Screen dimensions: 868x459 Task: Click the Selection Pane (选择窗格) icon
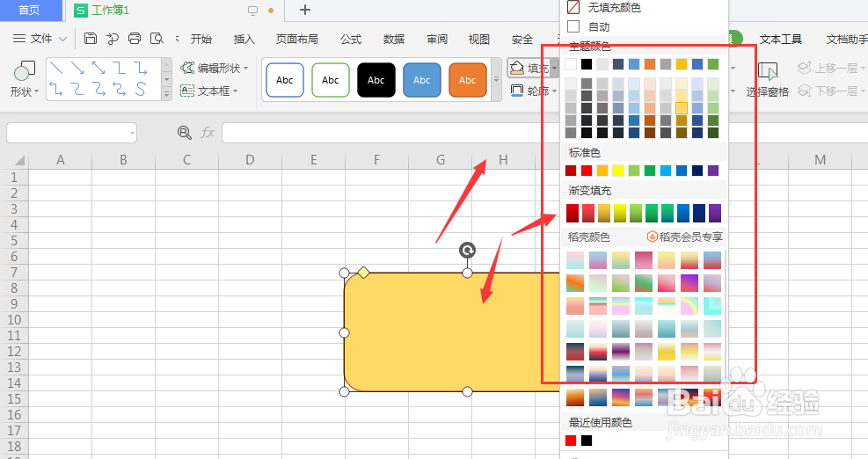pos(768,71)
